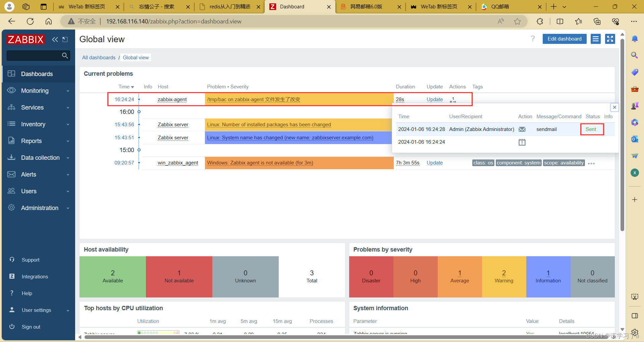Open a new browser tab with plus
644x342 pixels.
tap(554, 7)
